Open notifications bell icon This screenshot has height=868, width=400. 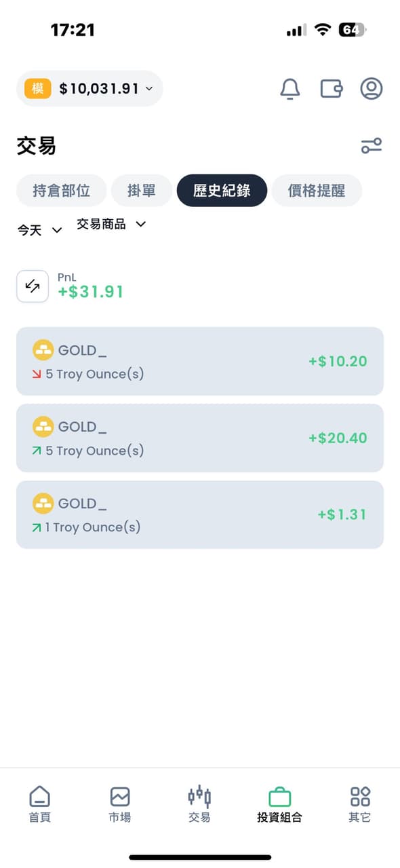pyautogui.click(x=290, y=89)
